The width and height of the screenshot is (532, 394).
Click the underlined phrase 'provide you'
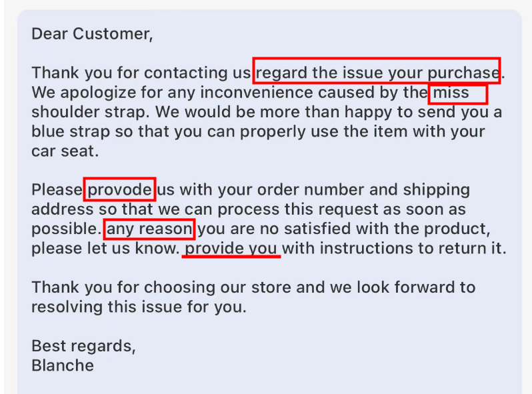click(231, 249)
